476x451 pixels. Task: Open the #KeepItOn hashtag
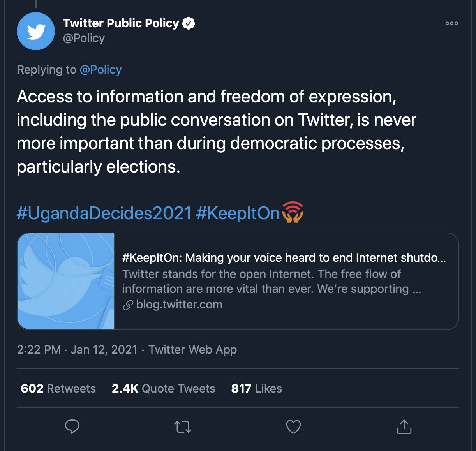238,213
